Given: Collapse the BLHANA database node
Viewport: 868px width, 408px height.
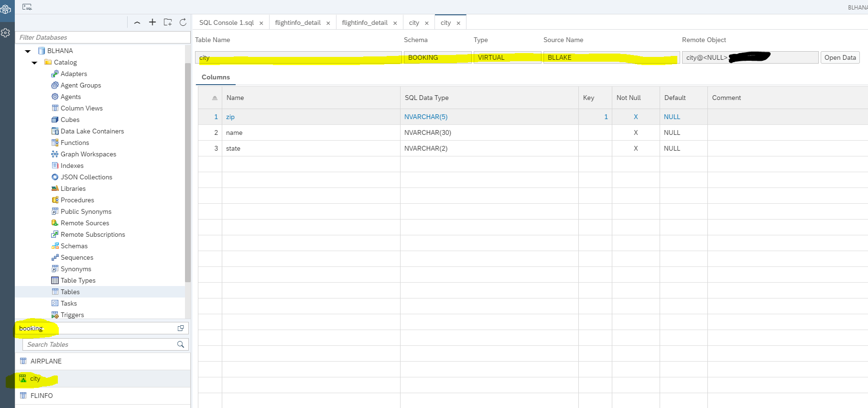Looking at the screenshot, I should click(28, 51).
